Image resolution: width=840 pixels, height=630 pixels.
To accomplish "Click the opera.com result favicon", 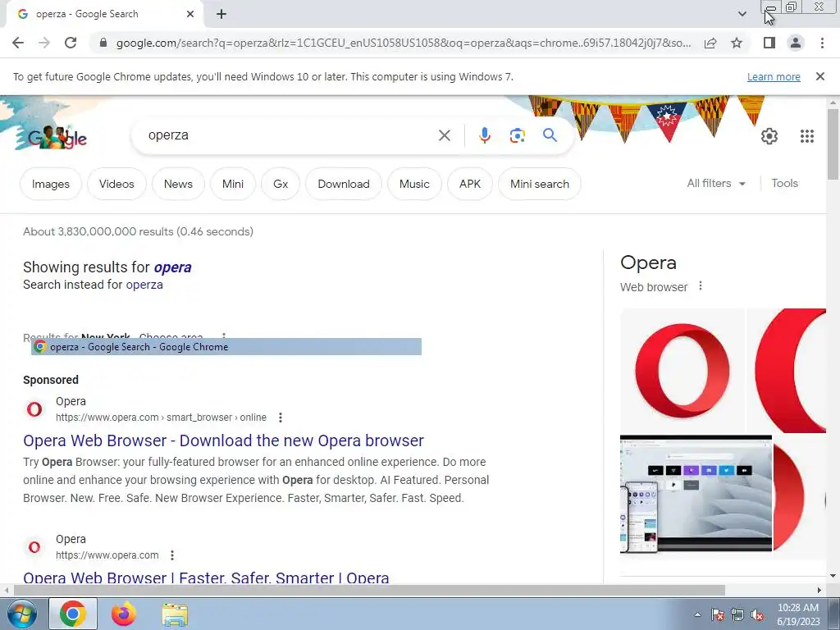I will [34, 547].
